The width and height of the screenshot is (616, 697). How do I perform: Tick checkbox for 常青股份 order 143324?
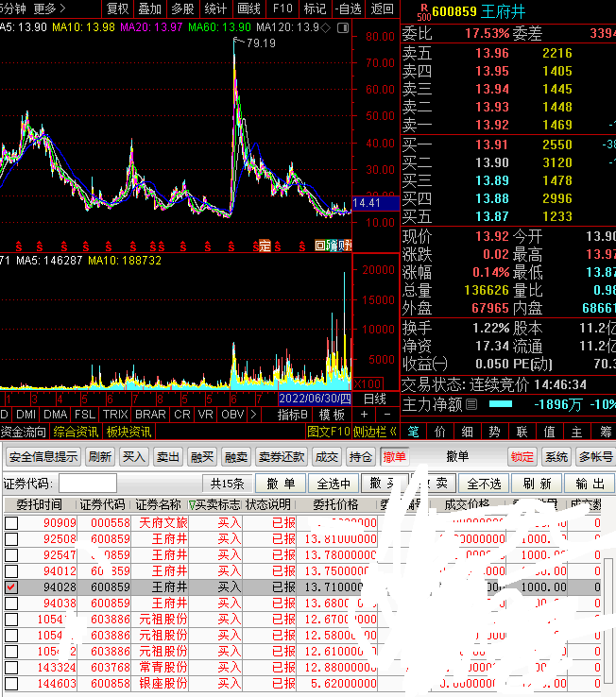pyautogui.click(x=11, y=667)
